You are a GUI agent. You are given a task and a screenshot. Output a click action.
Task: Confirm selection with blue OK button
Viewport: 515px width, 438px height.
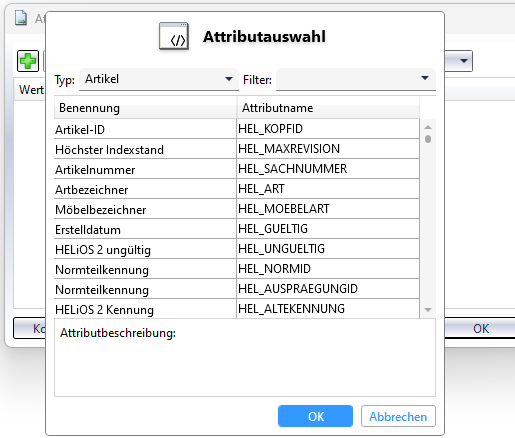(x=315, y=416)
